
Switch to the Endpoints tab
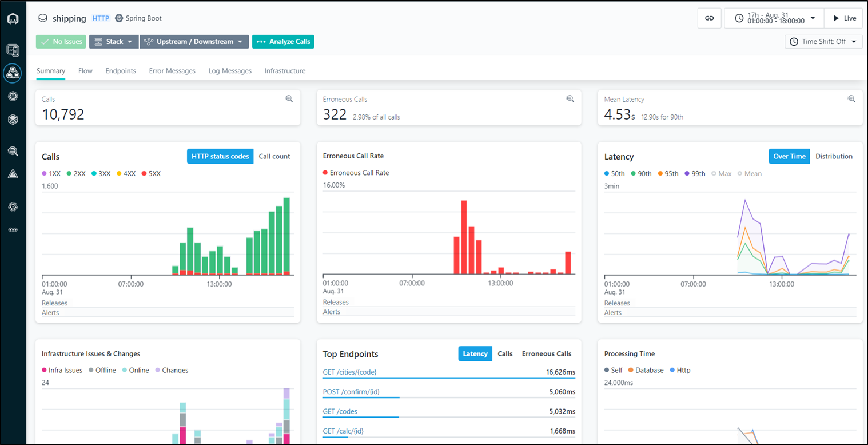click(121, 71)
